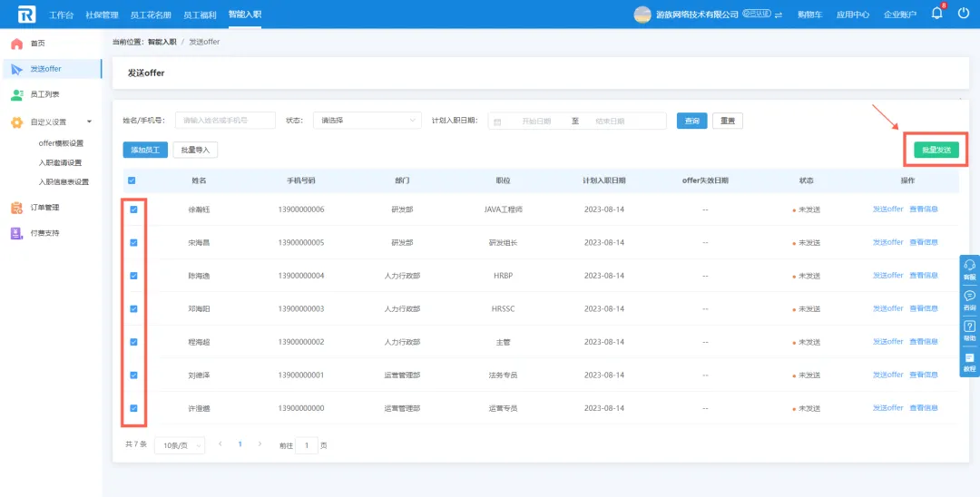Click the switch-company arrows icon
980x497 pixels.
point(779,15)
